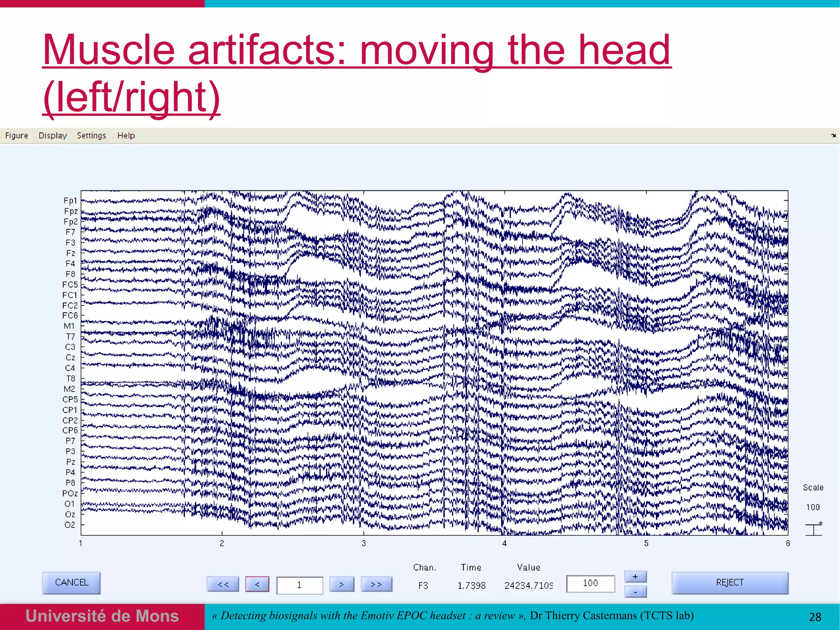840x630 pixels.
Task: Open the Help menu
Action: tap(126, 135)
